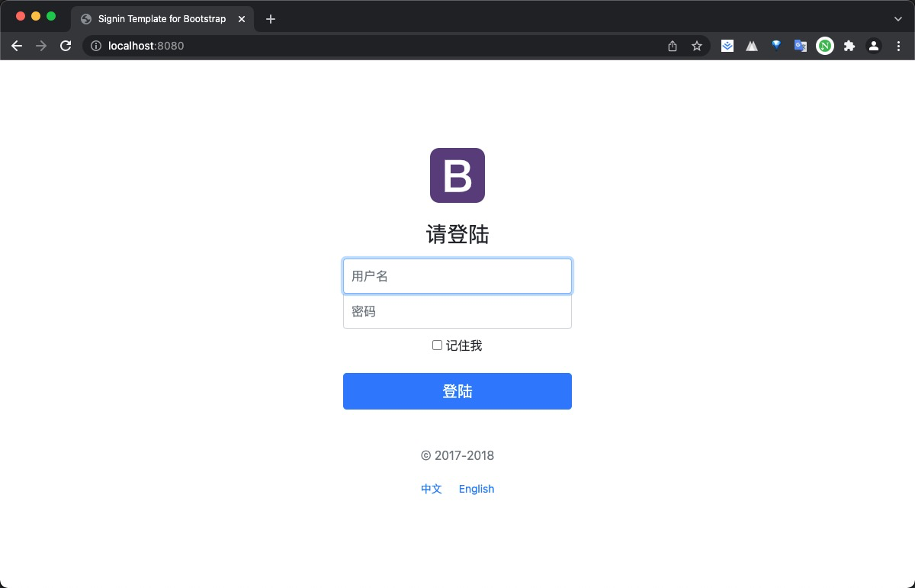Click the share/upload icon in address bar
The image size is (915, 588).
coord(672,46)
